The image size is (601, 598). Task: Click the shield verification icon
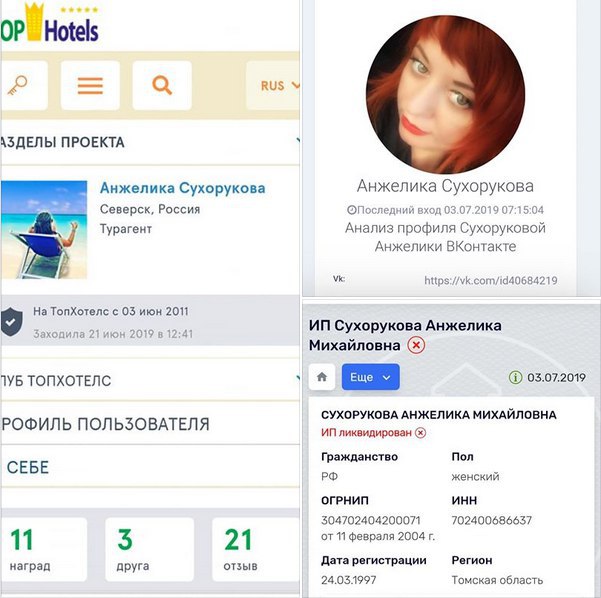(11, 322)
